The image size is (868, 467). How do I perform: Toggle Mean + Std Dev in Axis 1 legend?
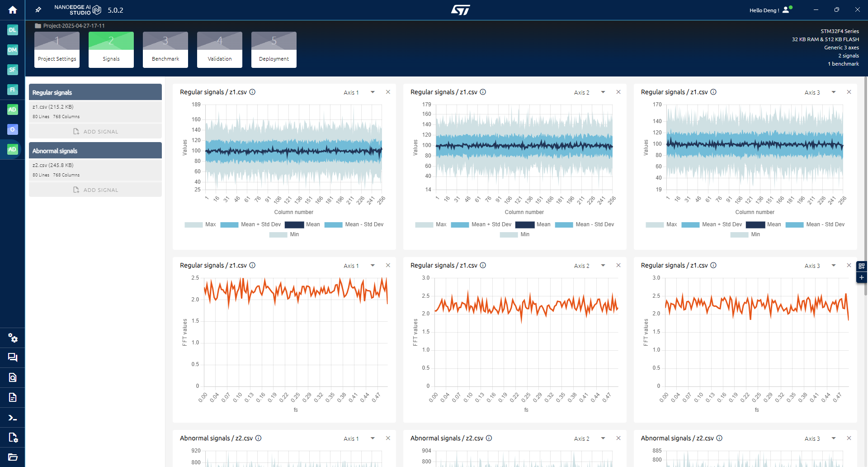tap(251, 224)
